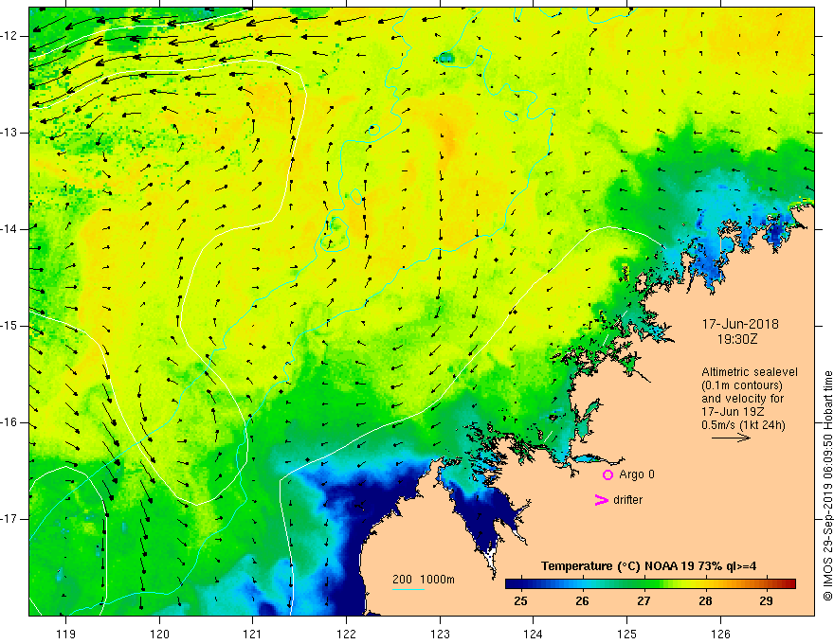This screenshot has width=834, height=644.
Task: Click the latitude label '-15'
Action: tap(10, 326)
